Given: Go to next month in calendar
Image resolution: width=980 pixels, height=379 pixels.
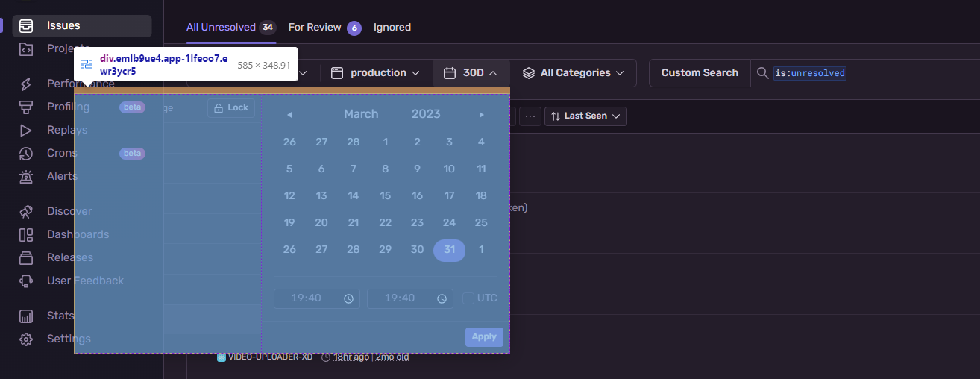Looking at the screenshot, I should click(x=482, y=114).
